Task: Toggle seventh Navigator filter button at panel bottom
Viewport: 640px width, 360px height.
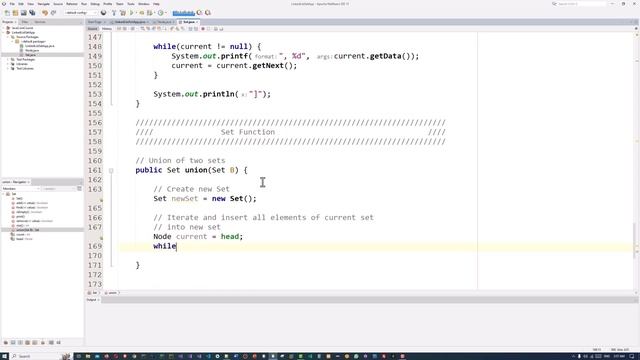Action: (51, 342)
